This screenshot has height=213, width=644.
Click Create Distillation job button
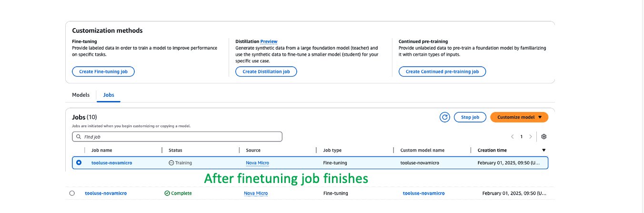pos(266,71)
